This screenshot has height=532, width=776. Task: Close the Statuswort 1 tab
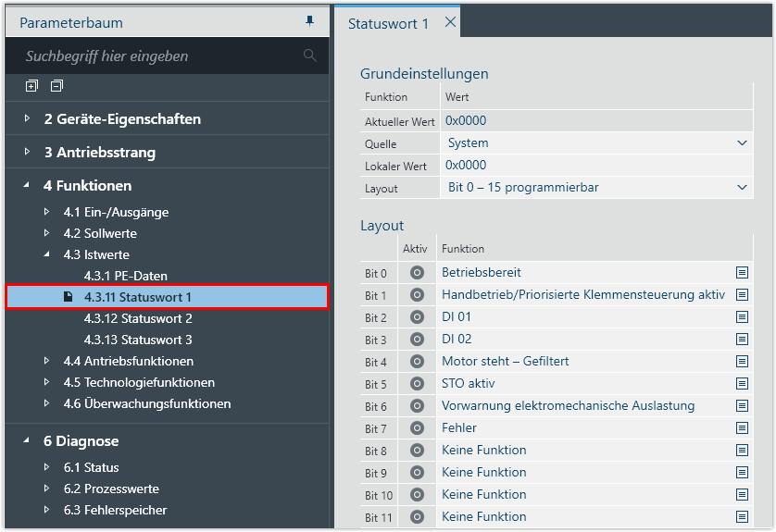coord(450,22)
